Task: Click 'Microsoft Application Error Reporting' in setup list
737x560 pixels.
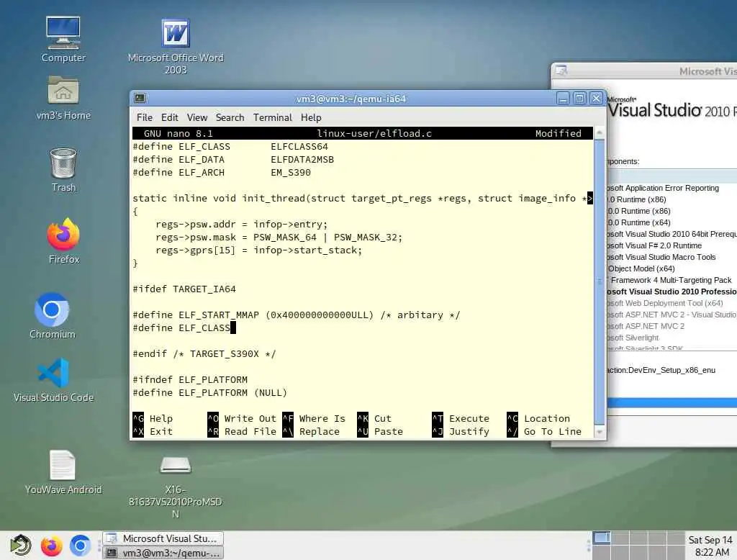Action: 663,188
